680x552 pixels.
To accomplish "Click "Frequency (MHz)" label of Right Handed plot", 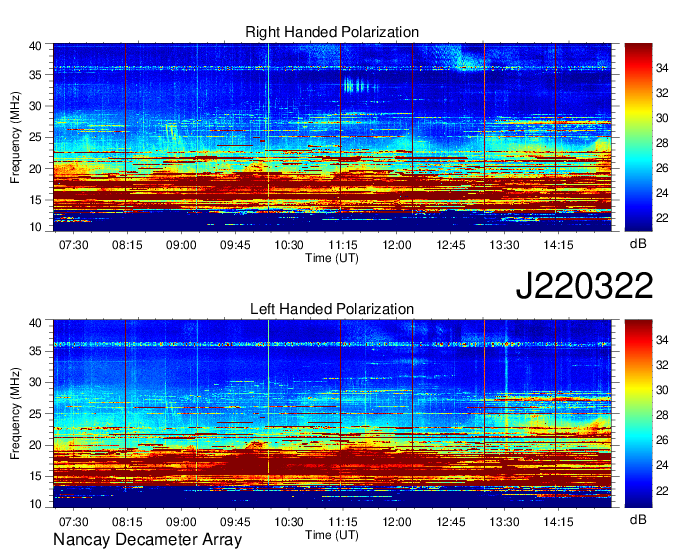I will pyautogui.click(x=15, y=137).
